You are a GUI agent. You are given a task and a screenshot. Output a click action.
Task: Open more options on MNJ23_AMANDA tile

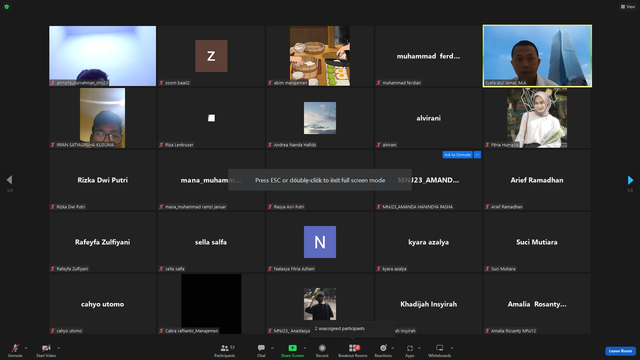click(x=477, y=155)
